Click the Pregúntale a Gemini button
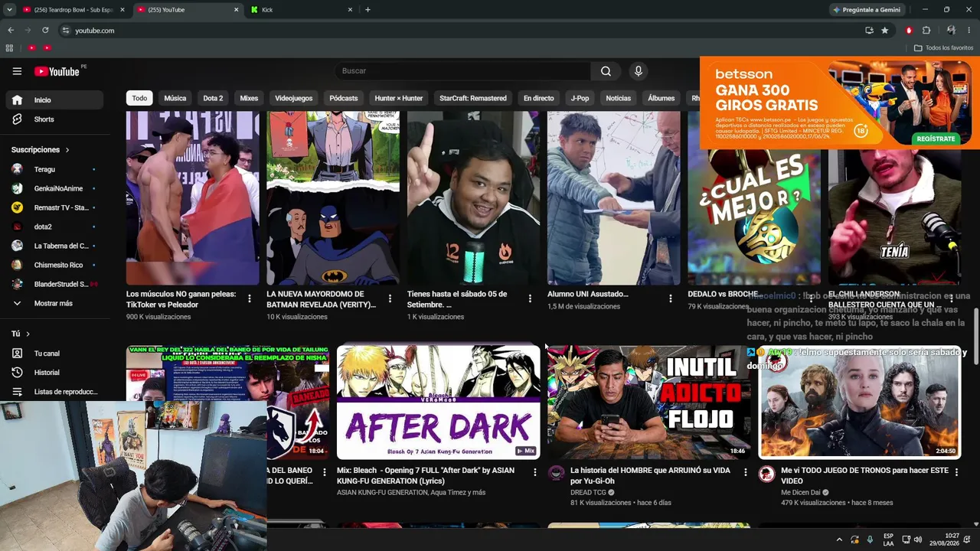Viewport: 980px width, 551px height. point(867,10)
